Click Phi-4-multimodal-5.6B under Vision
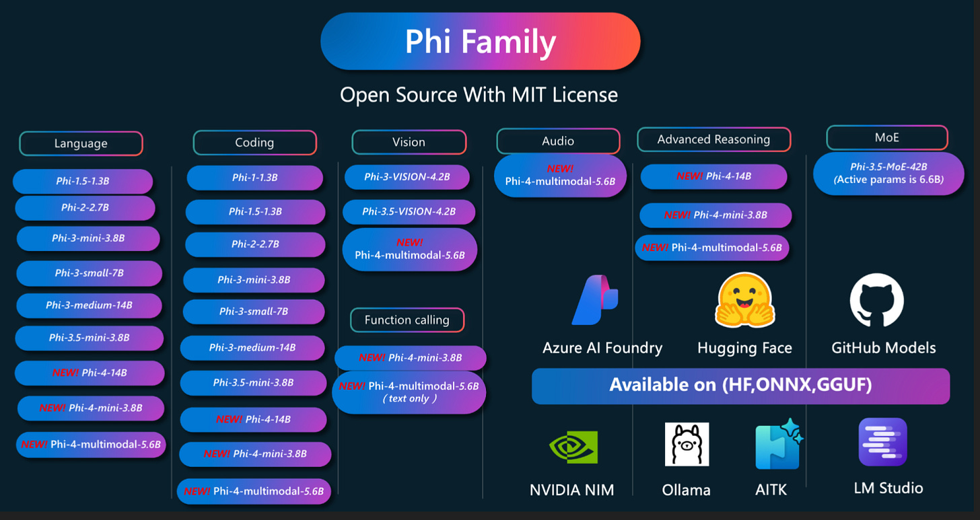The width and height of the screenshot is (980, 520). (x=410, y=250)
